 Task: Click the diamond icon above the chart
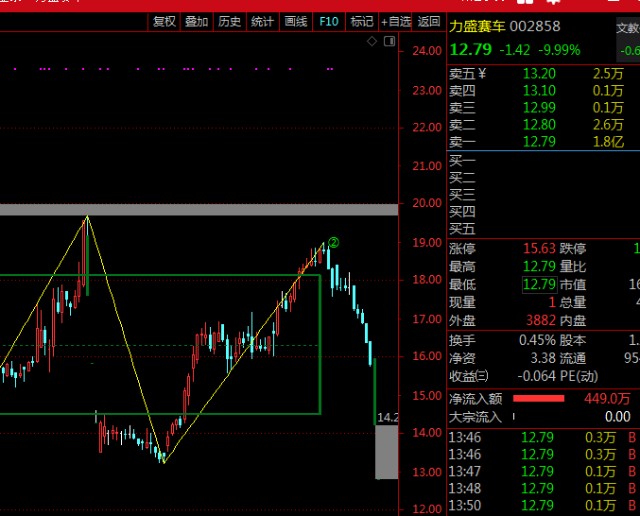pos(372,41)
